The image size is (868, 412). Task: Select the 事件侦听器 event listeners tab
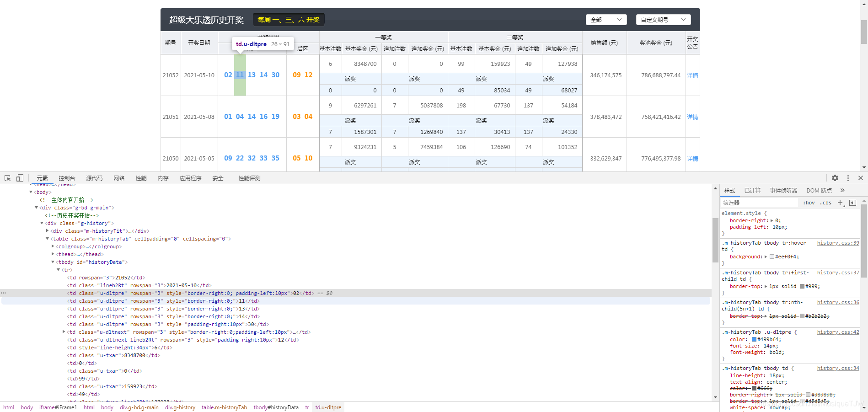click(783, 190)
